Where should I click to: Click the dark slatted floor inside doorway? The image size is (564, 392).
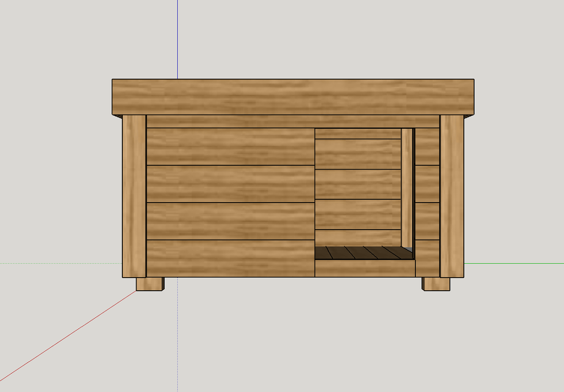point(364,253)
